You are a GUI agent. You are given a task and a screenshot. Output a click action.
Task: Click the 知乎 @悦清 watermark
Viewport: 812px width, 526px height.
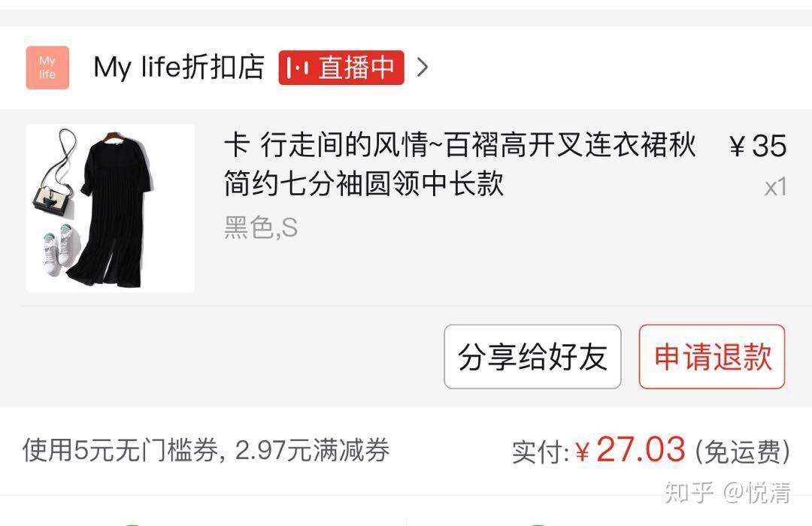[728, 492]
